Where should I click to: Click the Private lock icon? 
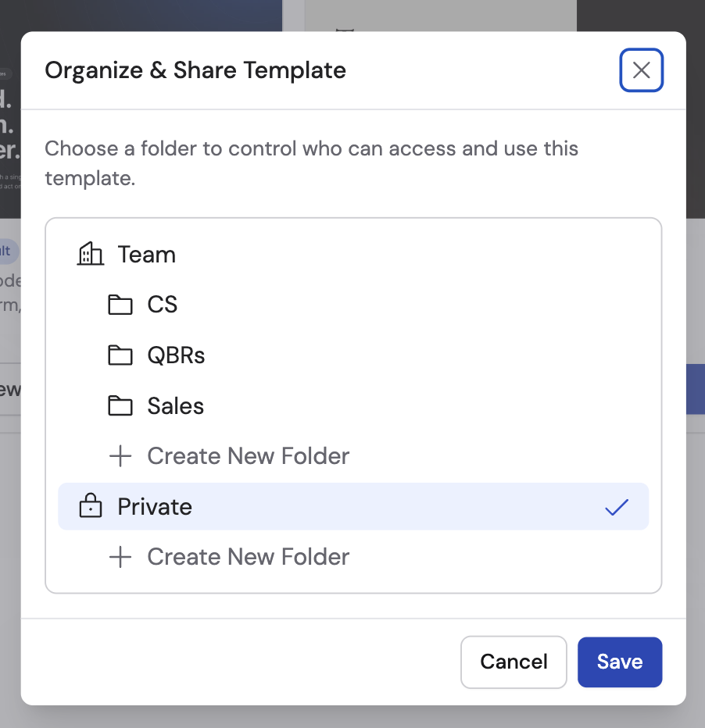90,505
